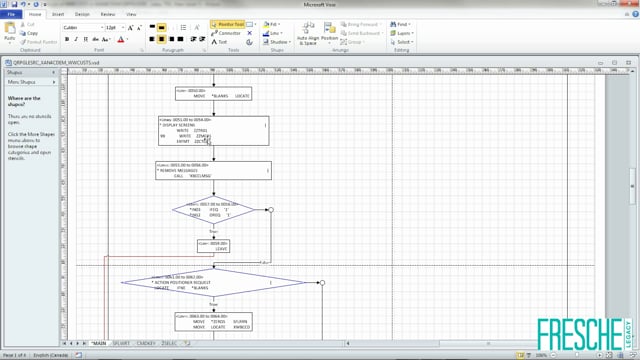This screenshot has width=640, height=360.
Task: Open the SFLWRT page tab
Action: 121,343
